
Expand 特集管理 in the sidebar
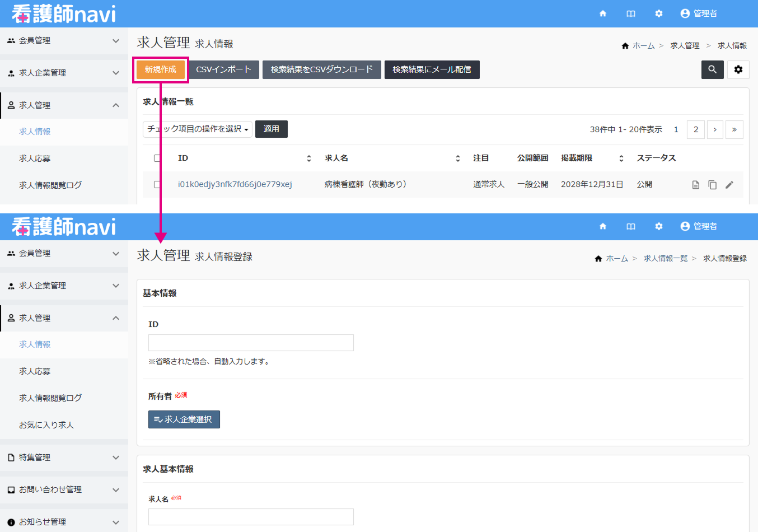coord(64,458)
